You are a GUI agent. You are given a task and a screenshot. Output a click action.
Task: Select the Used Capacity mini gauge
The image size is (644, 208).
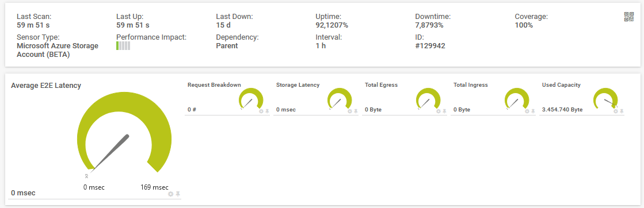coord(606,99)
